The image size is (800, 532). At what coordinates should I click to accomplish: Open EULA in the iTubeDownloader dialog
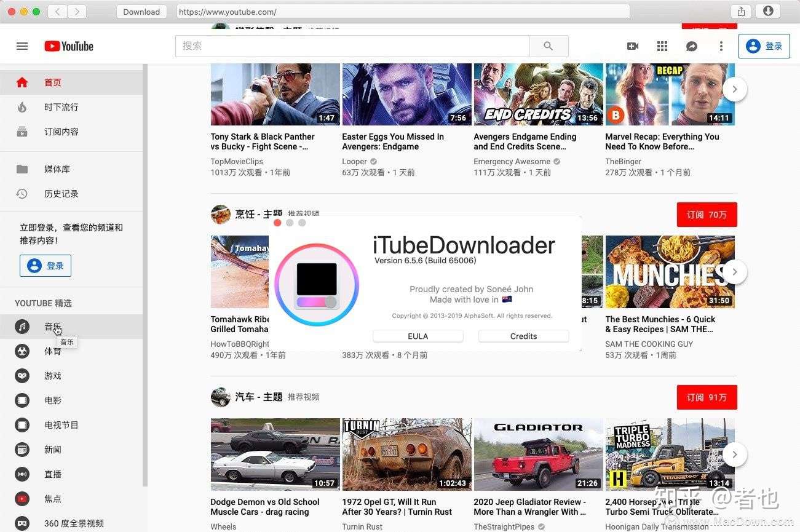418,336
